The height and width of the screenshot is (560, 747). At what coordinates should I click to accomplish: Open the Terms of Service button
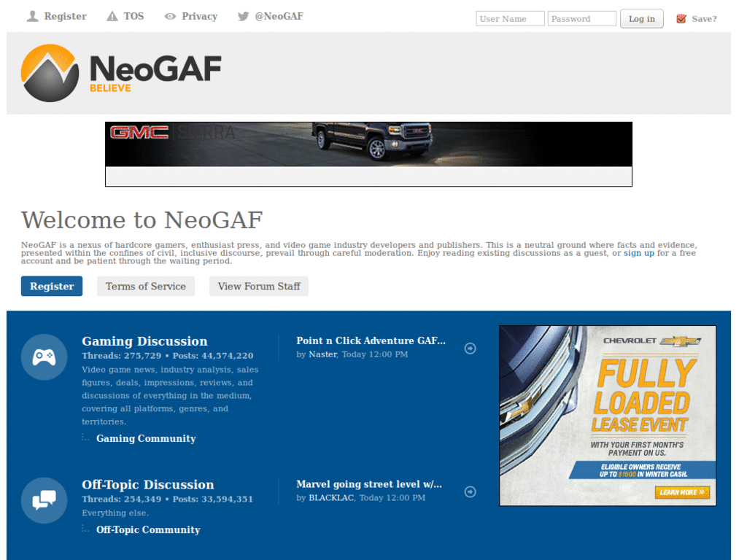[146, 286]
